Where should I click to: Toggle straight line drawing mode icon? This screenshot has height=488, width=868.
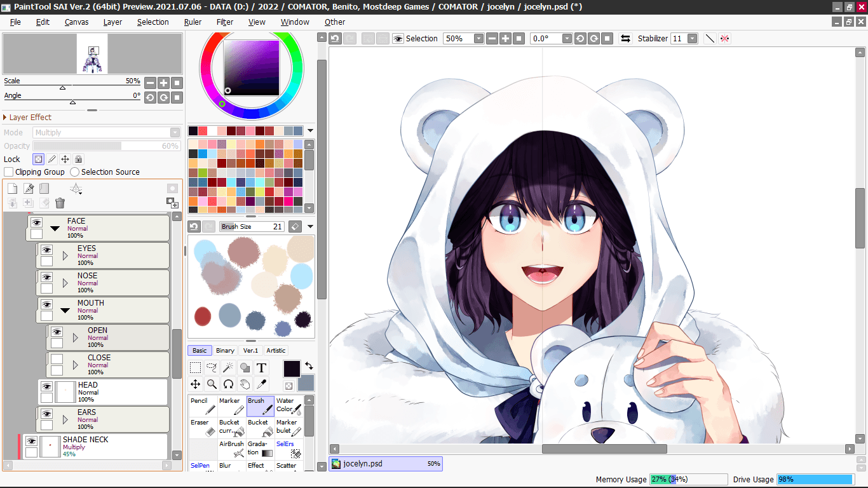pos(710,39)
